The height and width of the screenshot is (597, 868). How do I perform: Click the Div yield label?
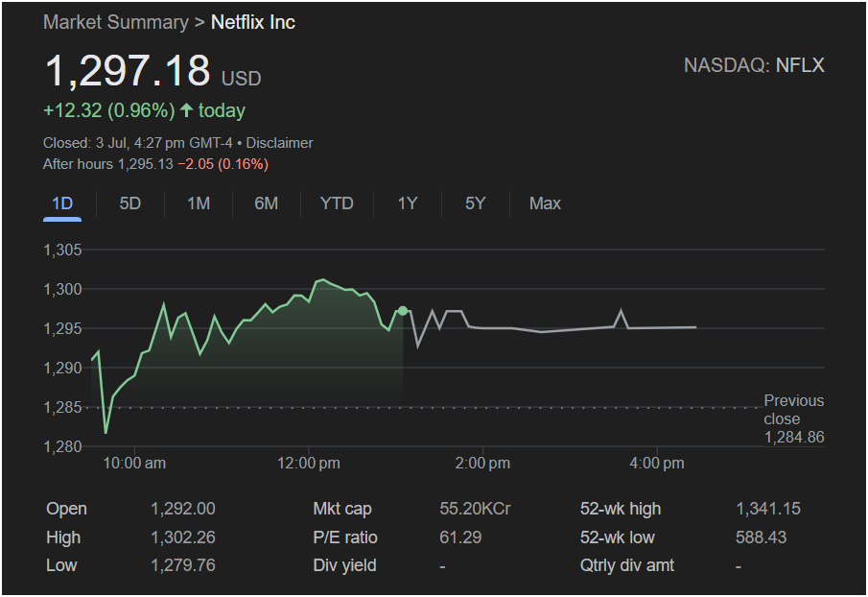coord(344,565)
